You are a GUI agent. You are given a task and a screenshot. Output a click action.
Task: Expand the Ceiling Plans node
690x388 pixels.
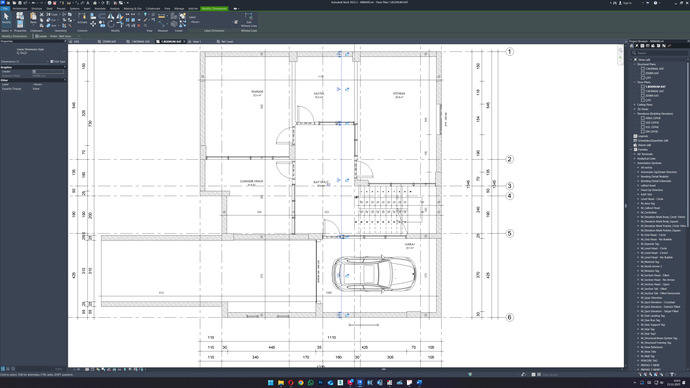[635, 105]
